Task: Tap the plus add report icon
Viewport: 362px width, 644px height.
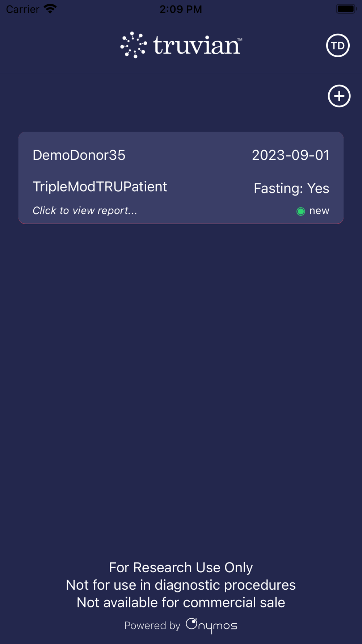Action: pyautogui.click(x=339, y=96)
